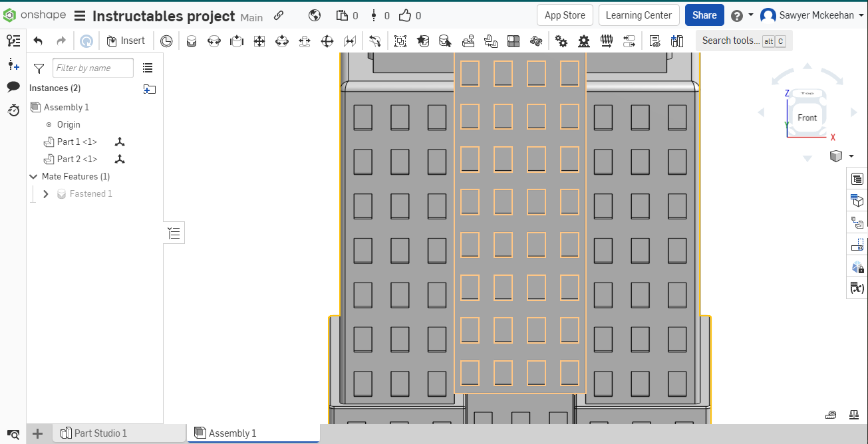Open the filter funnel icon
868x444 pixels.
click(39, 68)
